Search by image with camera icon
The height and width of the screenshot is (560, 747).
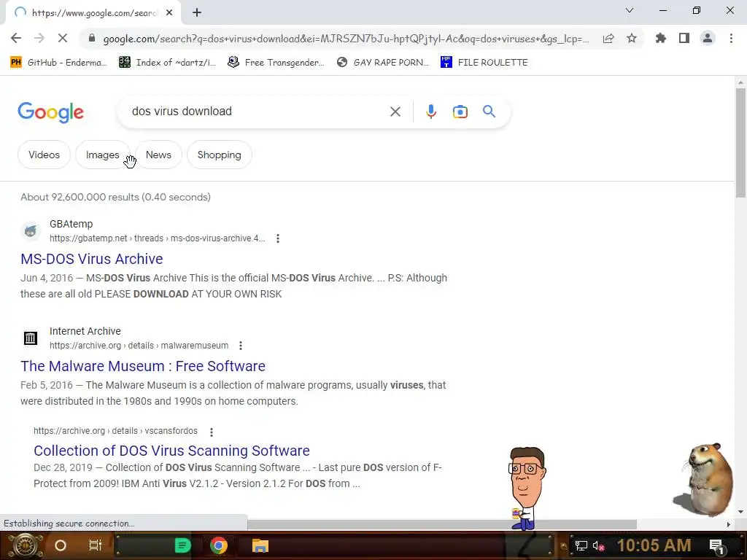tap(460, 112)
